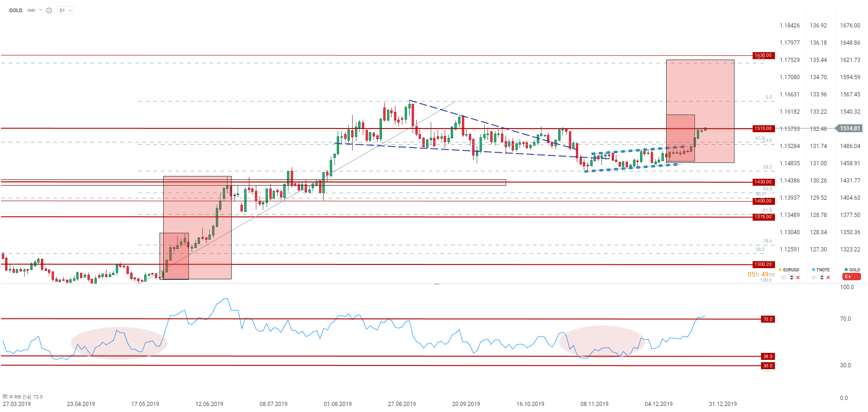Image resolution: width=868 pixels, height=412 pixels.
Task: Click the RSI [14] indicator label
Action: 23,397
